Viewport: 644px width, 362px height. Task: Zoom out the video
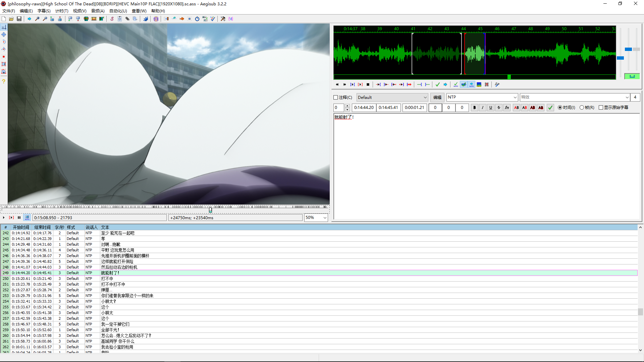(45, 19)
